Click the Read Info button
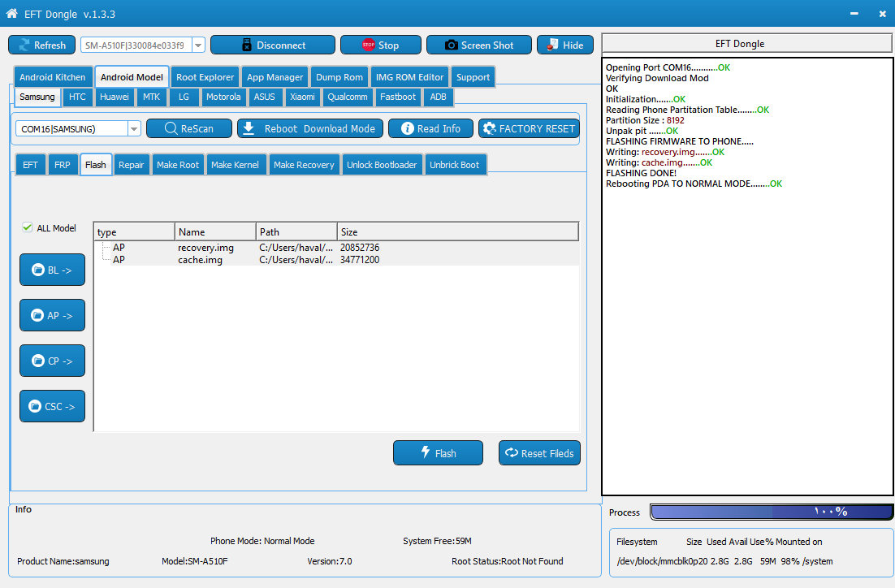 tap(431, 129)
